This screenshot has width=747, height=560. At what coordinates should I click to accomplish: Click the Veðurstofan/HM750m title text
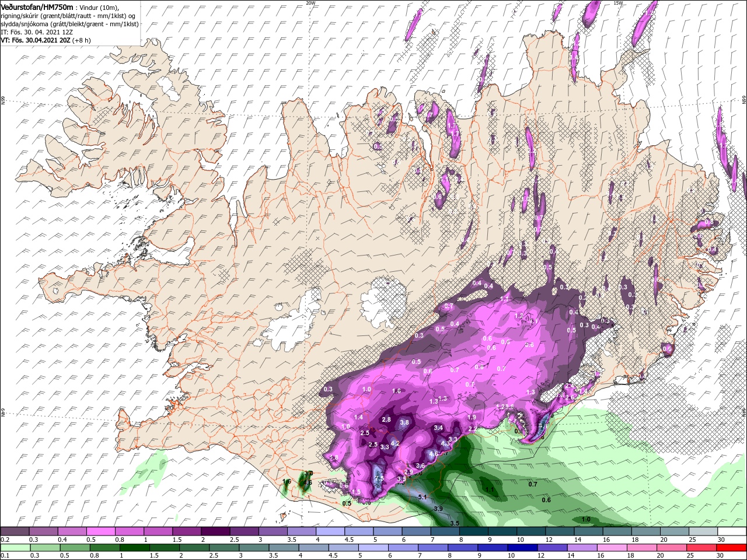[x=37, y=6]
